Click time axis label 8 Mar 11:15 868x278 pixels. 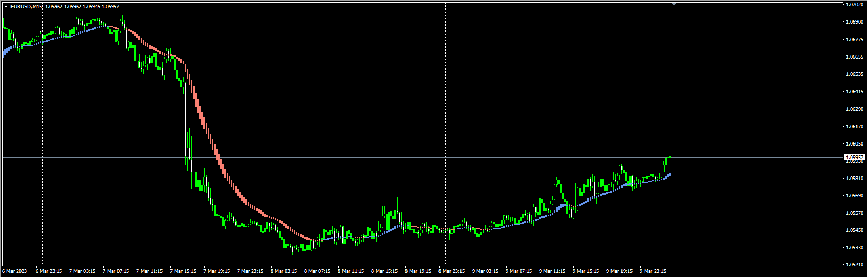point(351,271)
